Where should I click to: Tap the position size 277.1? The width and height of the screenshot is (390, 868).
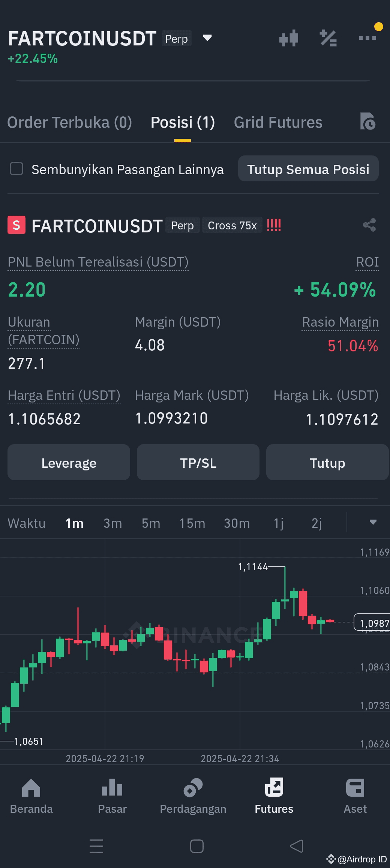pyautogui.click(x=27, y=363)
